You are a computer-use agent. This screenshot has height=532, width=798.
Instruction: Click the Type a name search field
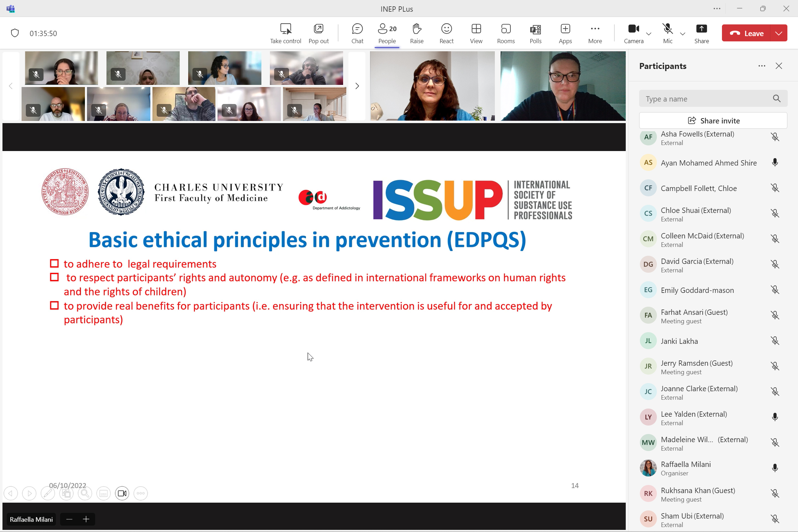[706, 99]
